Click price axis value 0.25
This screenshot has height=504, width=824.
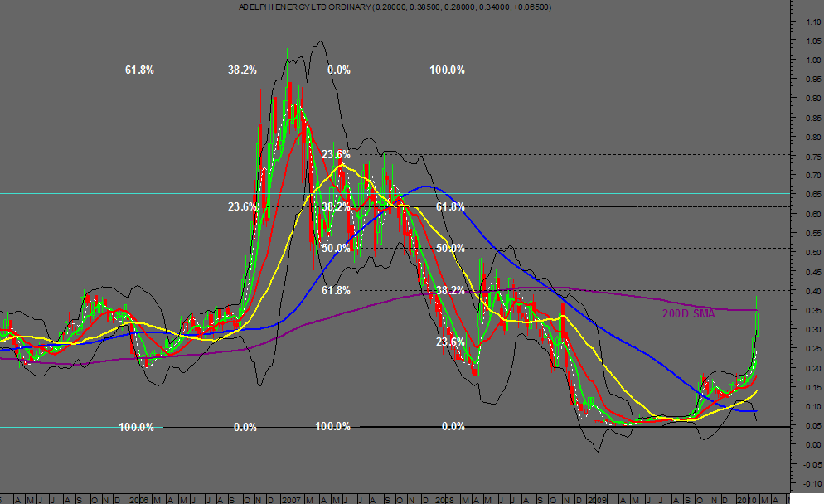click(x=813, y=349)
